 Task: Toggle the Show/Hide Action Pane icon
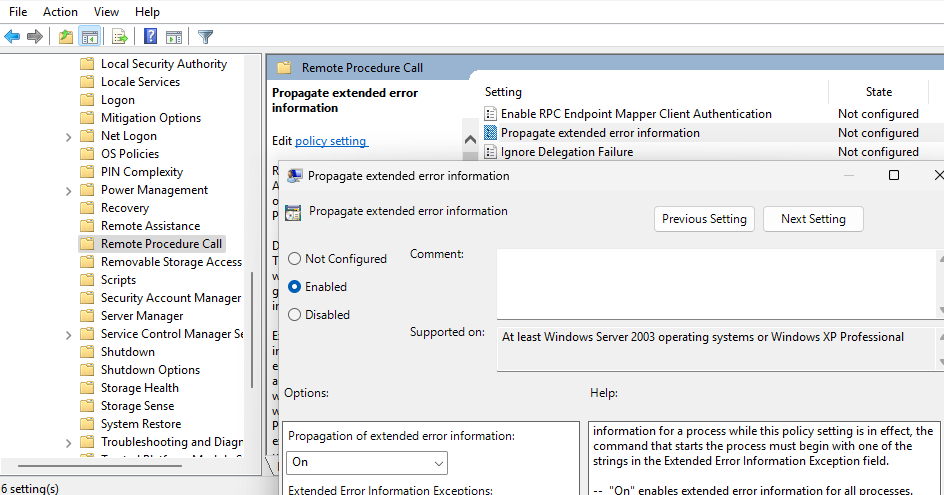click(x=174, y=37)
